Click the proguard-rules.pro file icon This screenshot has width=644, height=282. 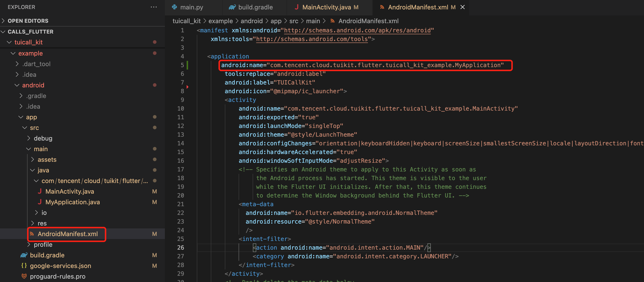tap(24, 276)
